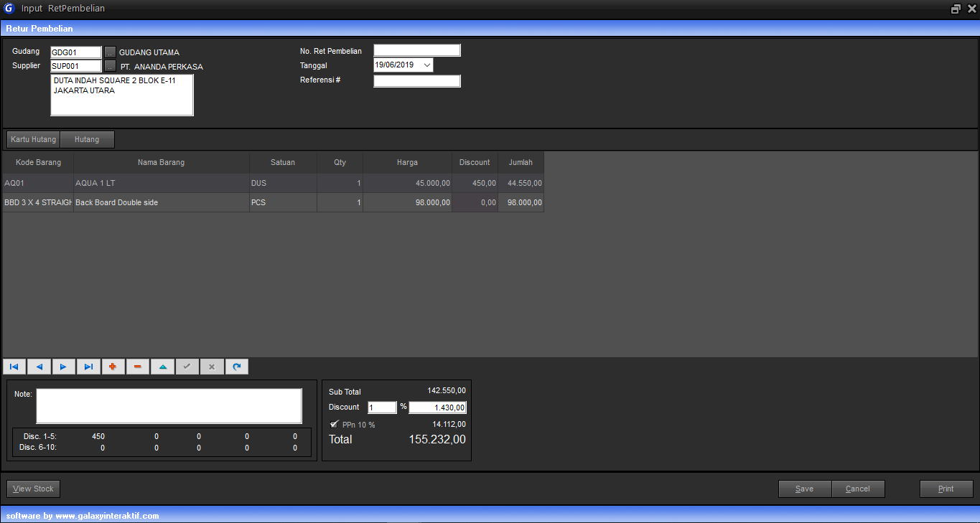The width and height of the screenshot is (980, 523).
Task: Click the No. Ret Pembelian field
Action: click(x=416, y=50)
